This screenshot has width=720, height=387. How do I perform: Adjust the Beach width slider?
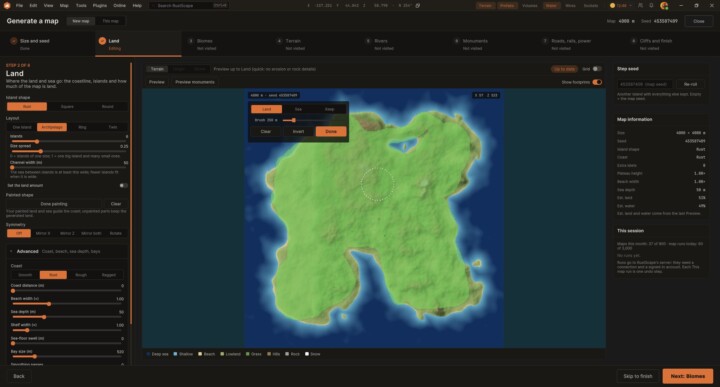point(67,304)
